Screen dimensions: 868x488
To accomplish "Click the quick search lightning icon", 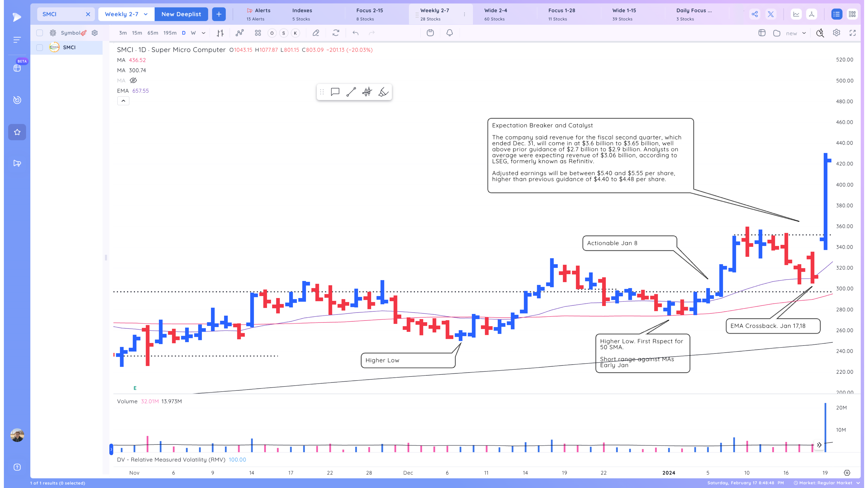I will pos(820,33).
